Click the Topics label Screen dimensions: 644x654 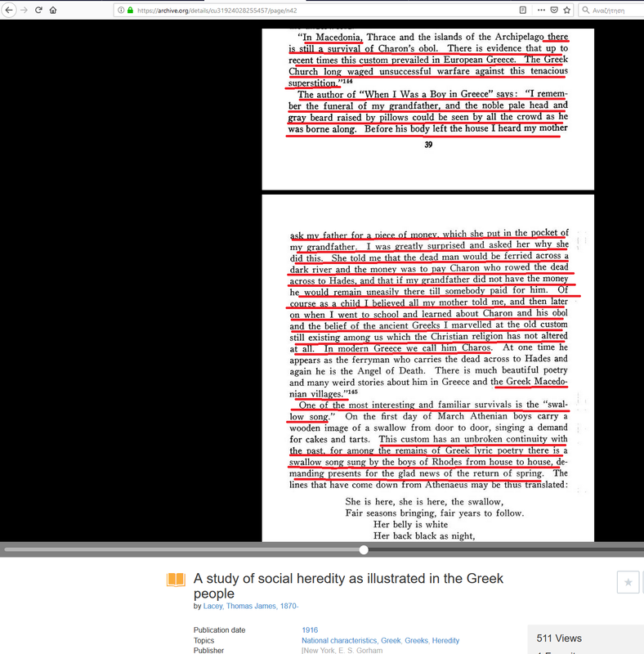tap(203, 640)
